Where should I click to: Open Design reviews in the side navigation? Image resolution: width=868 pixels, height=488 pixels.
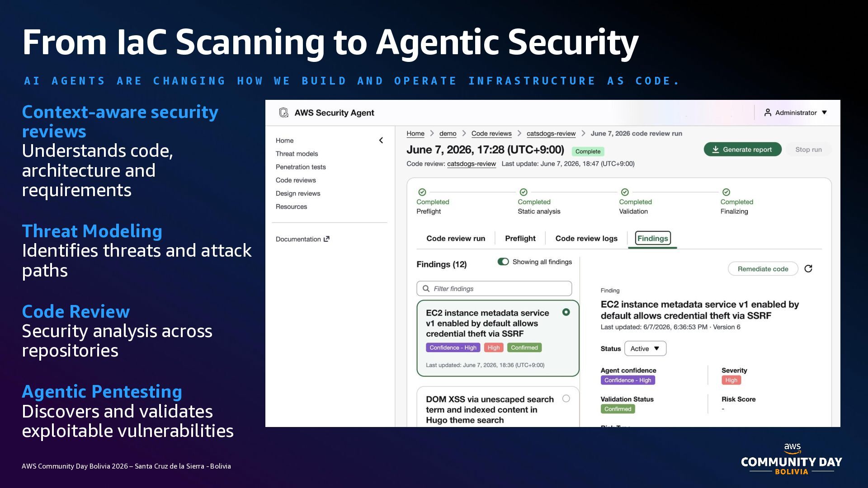point(298,193)
